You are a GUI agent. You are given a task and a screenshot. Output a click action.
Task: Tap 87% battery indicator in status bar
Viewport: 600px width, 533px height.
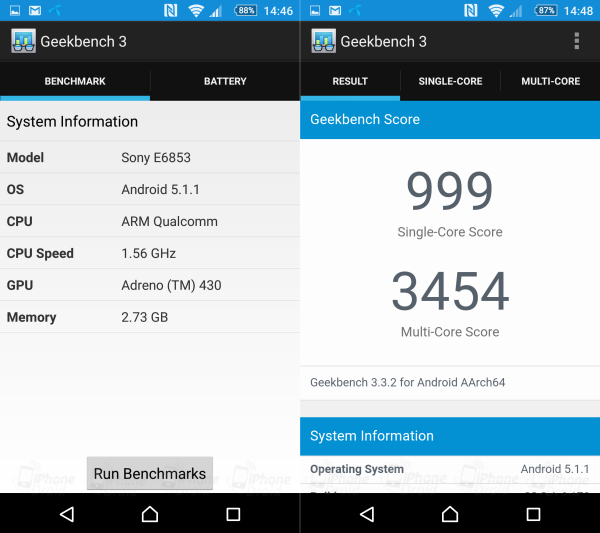tap(546, 10)
